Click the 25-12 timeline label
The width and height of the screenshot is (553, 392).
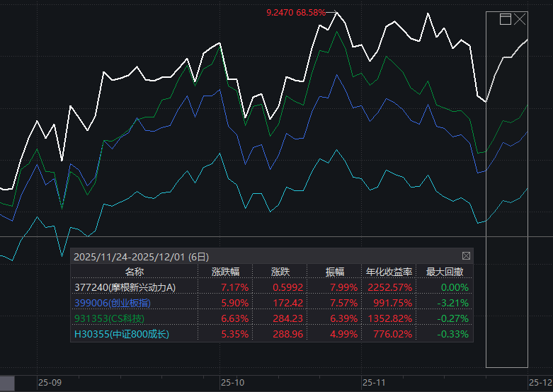541,383
